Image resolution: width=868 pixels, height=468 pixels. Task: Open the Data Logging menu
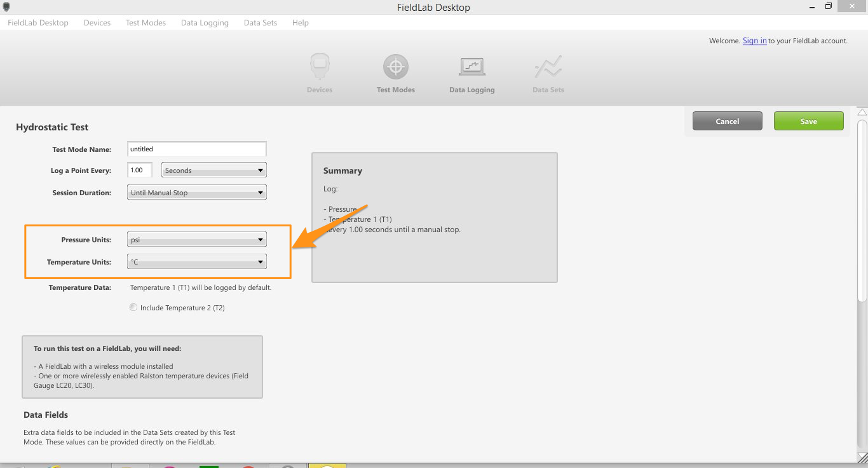point(205,23)
